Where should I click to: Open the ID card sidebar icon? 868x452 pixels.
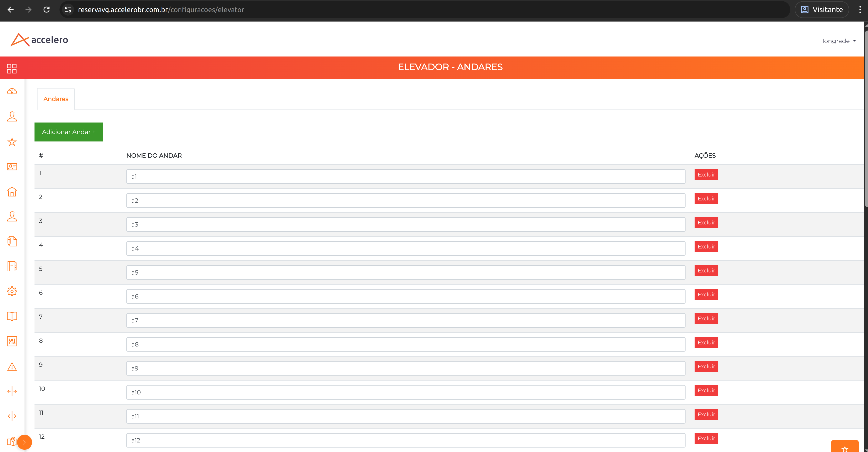pyautogui.click(x=12, y=167)
